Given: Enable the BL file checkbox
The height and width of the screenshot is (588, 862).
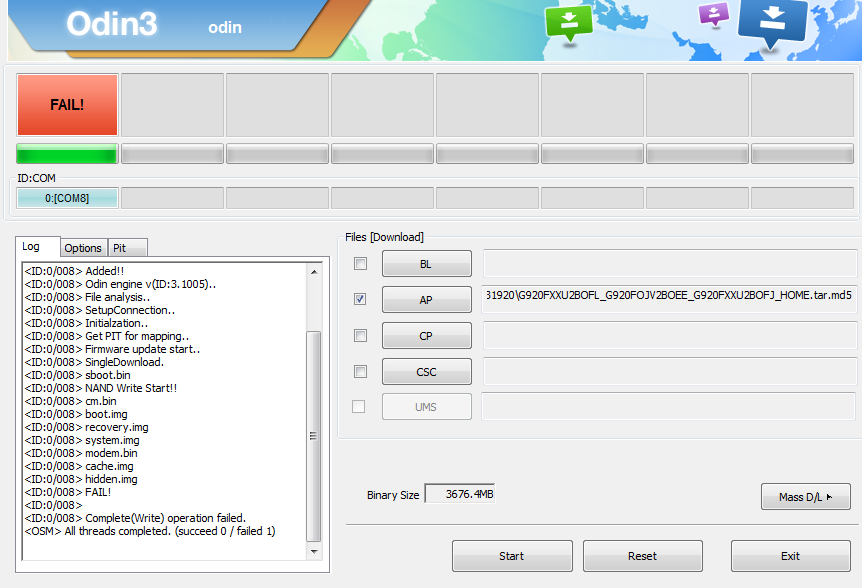Looking at the screenshot, I should (361, 264).
